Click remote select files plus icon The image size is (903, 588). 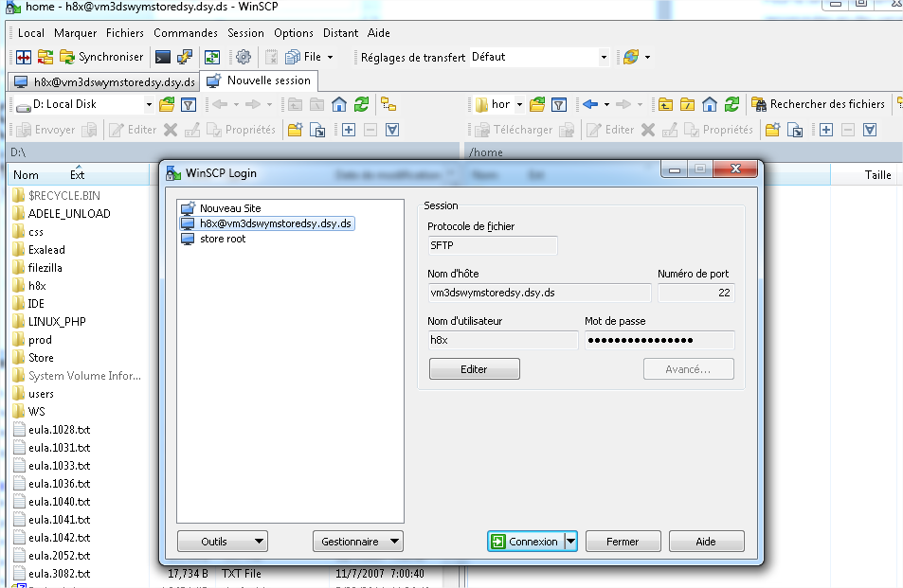click(826, 130)
